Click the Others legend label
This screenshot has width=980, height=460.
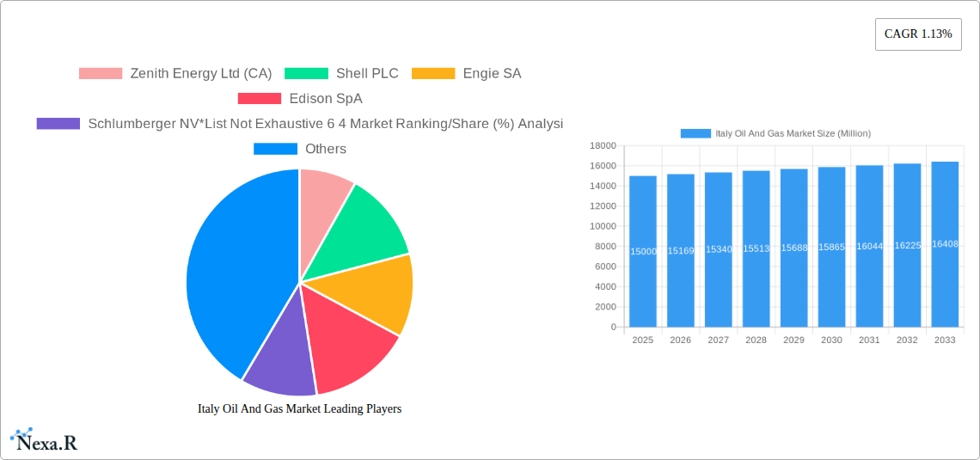pos(326,149)
